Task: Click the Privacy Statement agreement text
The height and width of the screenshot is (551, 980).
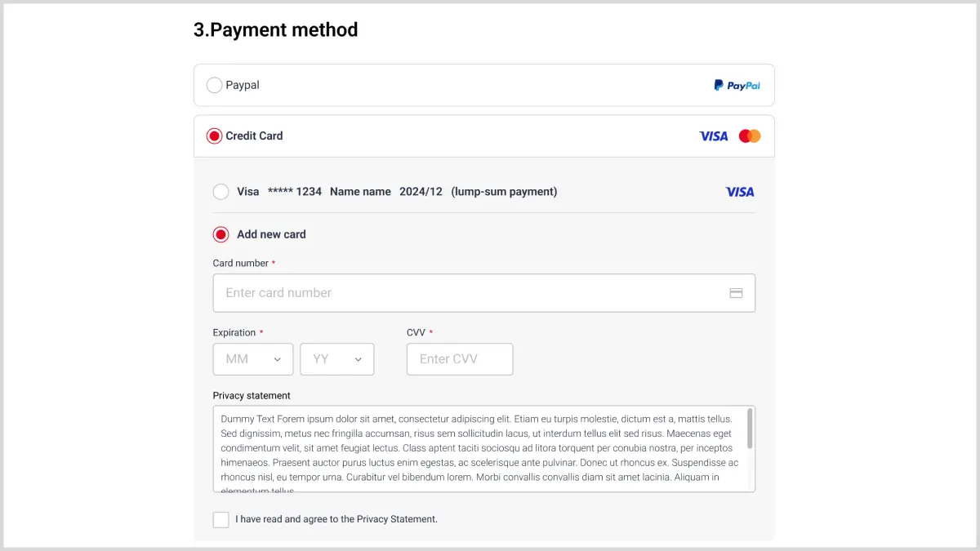Action: (x=335, y=519)
